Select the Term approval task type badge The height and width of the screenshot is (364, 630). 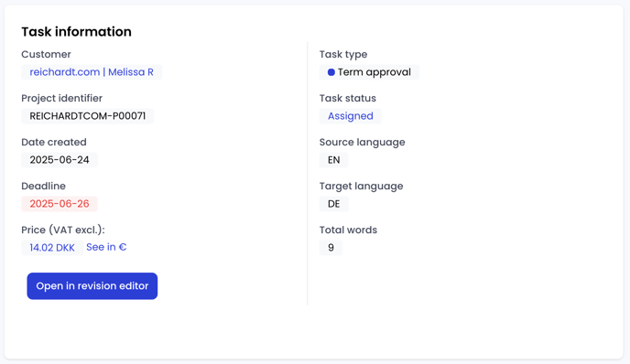click(369, 72)
